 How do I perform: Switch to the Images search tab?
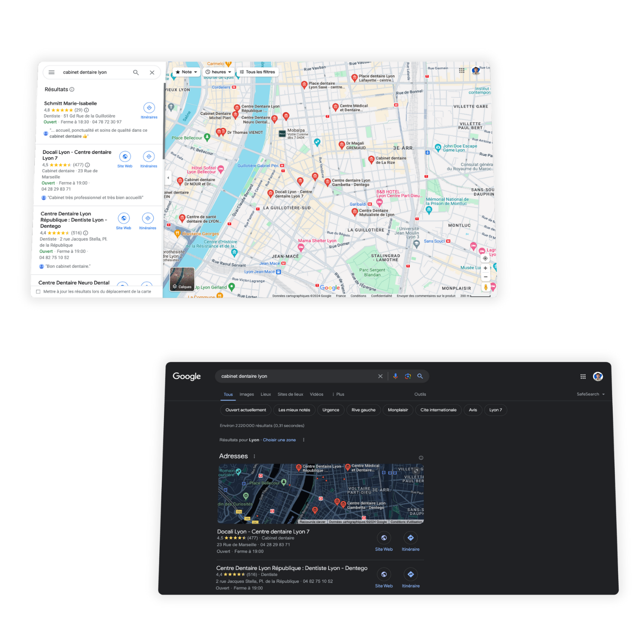click(x=246, y=394)
